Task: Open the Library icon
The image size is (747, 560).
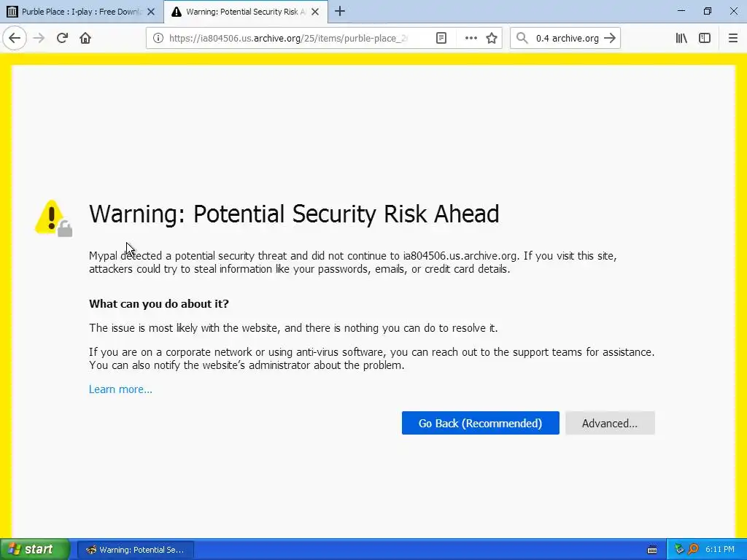Action: tap(681, 38)
